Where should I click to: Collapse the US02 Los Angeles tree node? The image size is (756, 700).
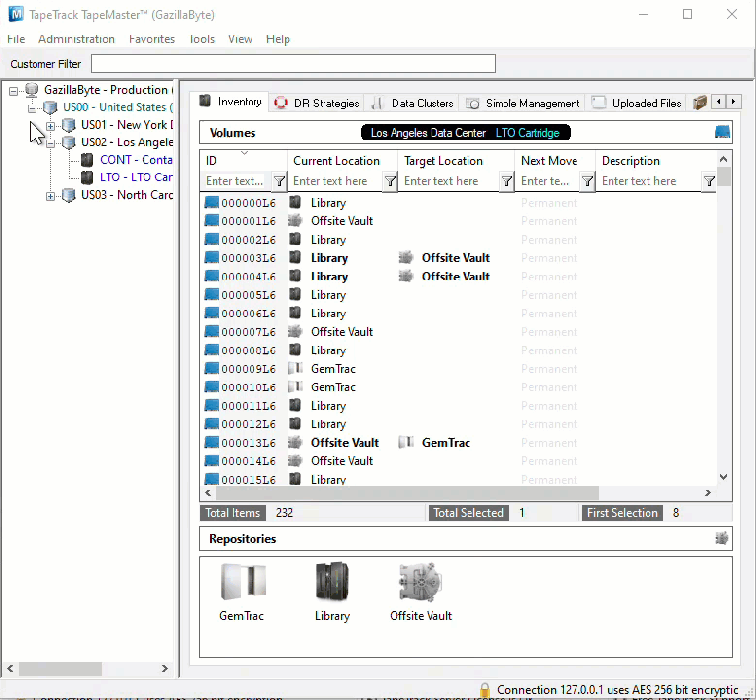[x=50, y=143]
